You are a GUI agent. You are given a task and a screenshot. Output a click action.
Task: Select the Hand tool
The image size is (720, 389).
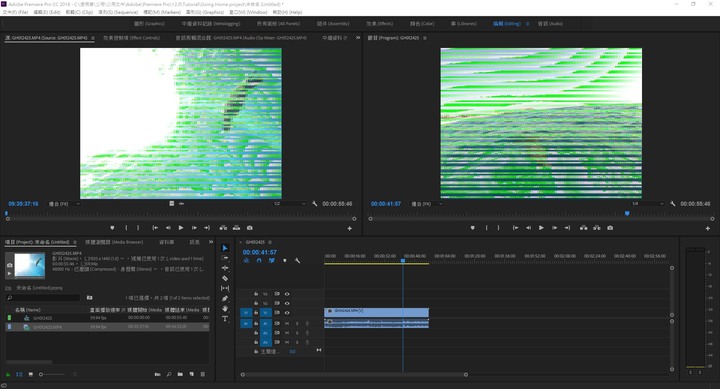(225, 309)
